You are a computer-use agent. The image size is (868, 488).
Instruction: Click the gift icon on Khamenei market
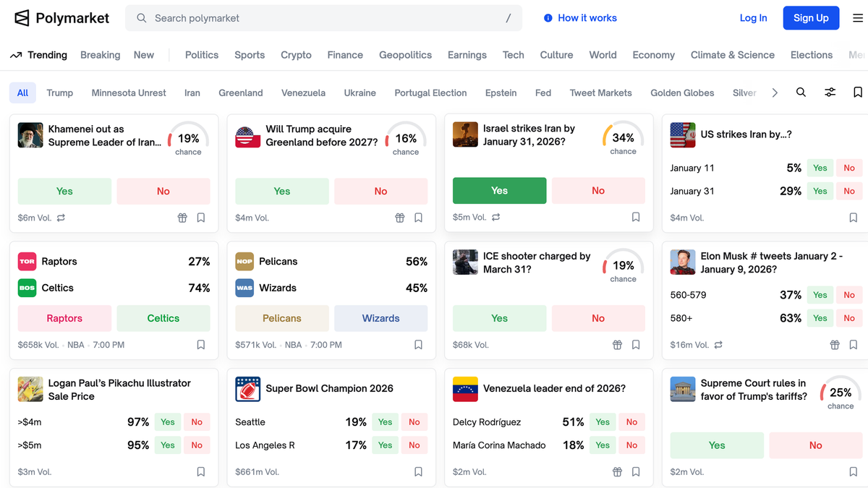(182, 218)
